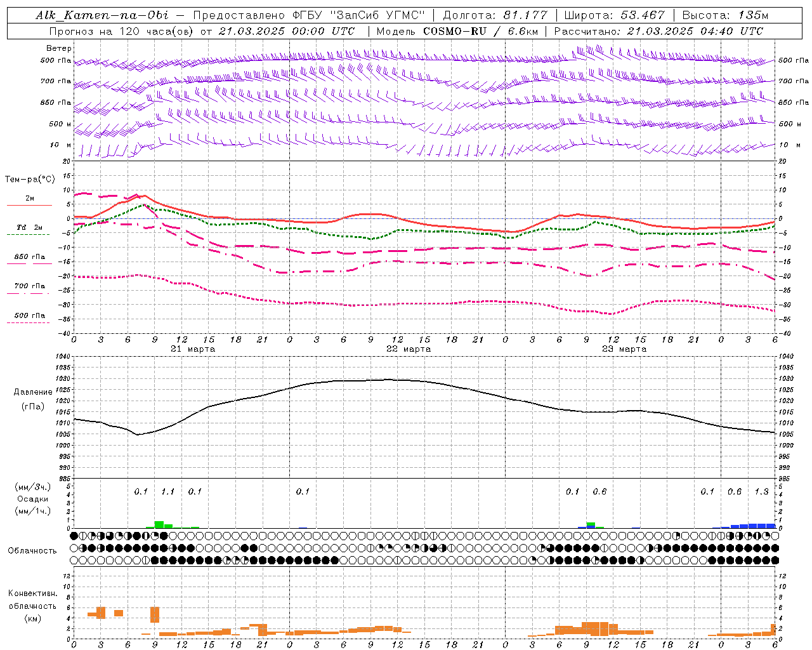Click the 1.3 precipitation amount value

(761, 492)
